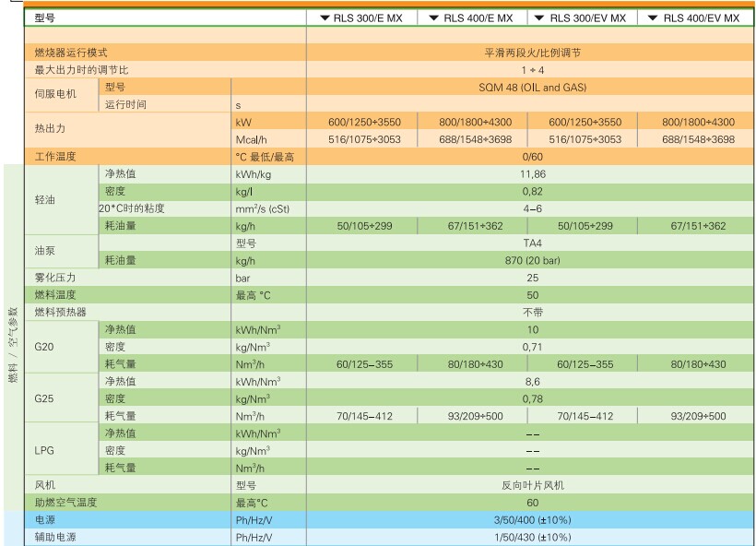The height and width of the screenshot is (546, 756).
Task: Select the 反向叶片风机 fan type value
Action: pyautogui.click(x=532, y=485)
